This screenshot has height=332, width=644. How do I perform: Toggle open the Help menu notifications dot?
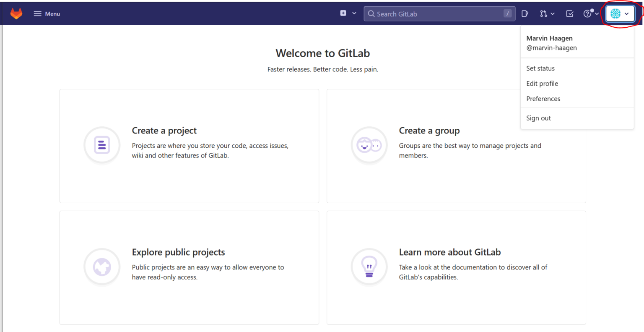click(592, 10)
